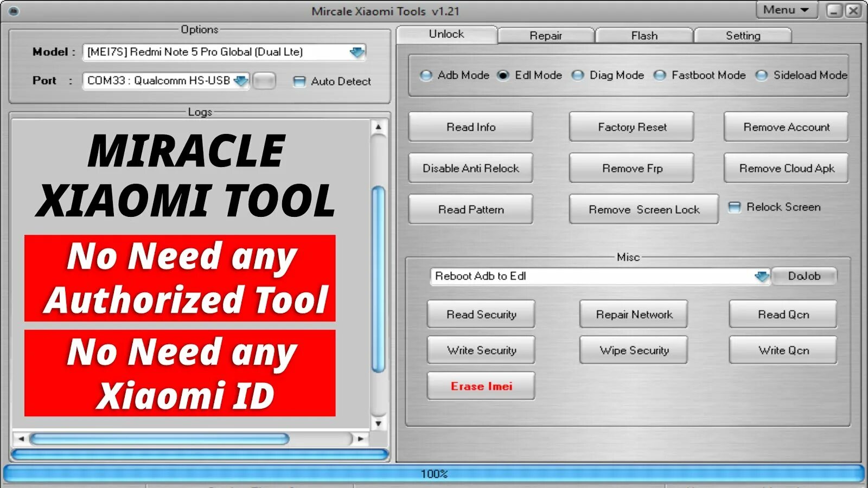Open the Port dropdown arrow

[240, 81]
